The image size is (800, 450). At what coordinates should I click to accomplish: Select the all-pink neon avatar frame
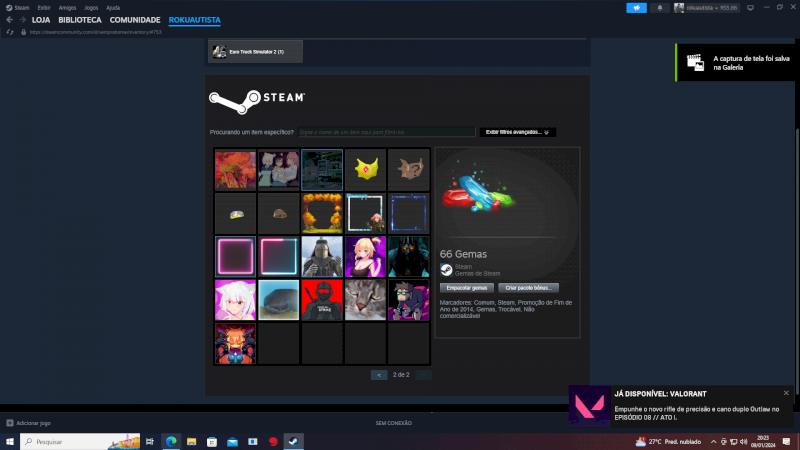tap(235, 257)
